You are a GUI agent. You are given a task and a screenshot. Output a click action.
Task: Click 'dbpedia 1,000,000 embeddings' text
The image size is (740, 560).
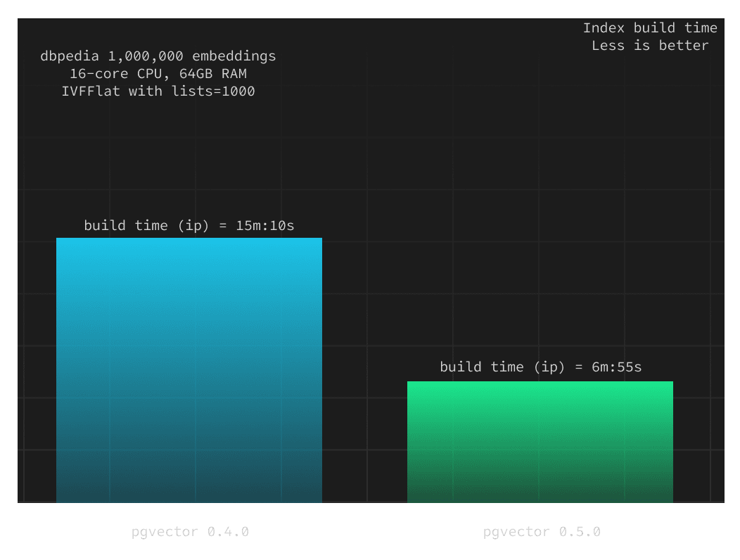158,56
